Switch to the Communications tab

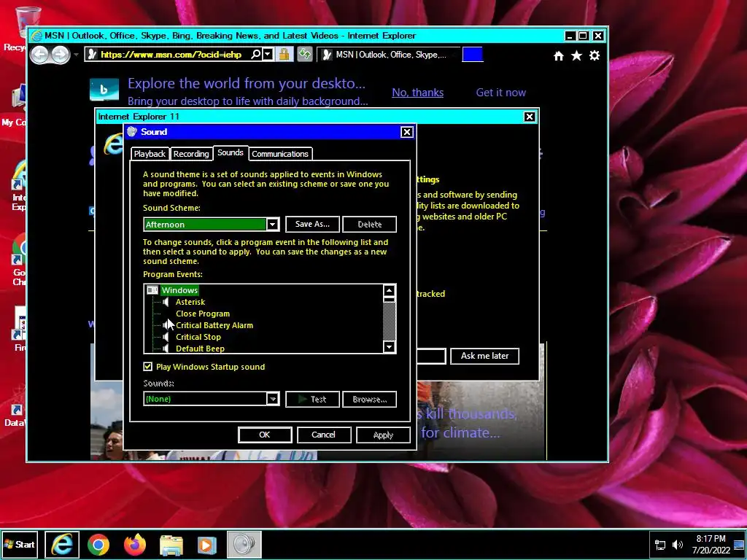pos(280,154)
